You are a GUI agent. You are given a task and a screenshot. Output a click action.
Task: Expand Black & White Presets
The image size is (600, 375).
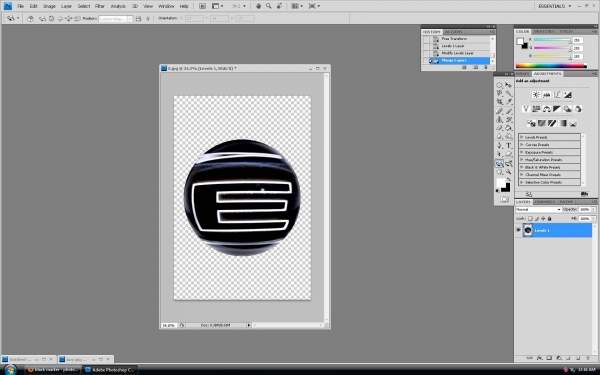tap(522, 167)
